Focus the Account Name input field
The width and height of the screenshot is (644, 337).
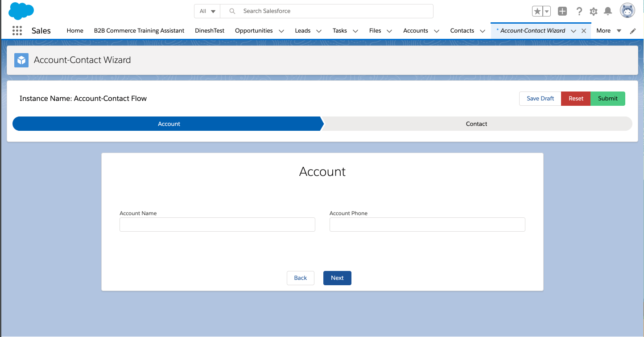(217, 225)
